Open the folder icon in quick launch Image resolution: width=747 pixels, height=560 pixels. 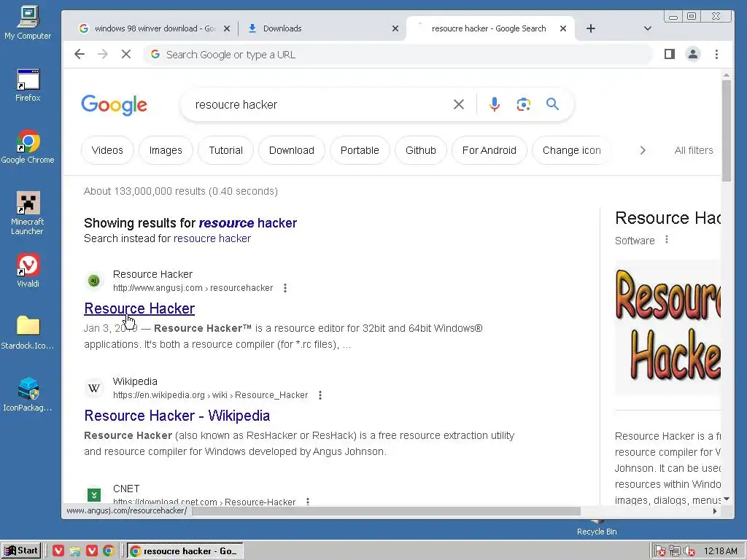pyautogui.click(x=75, y=551)
